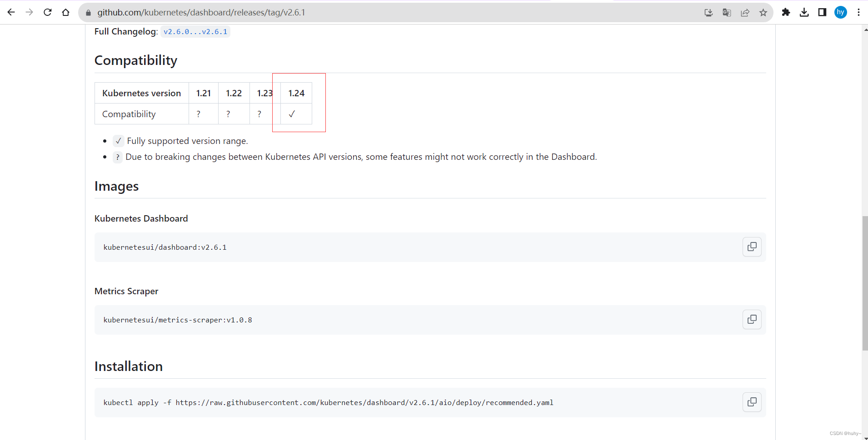Open the browser three-dot menu
Viewport: 868px width, 440px height.
pos(858,12)
